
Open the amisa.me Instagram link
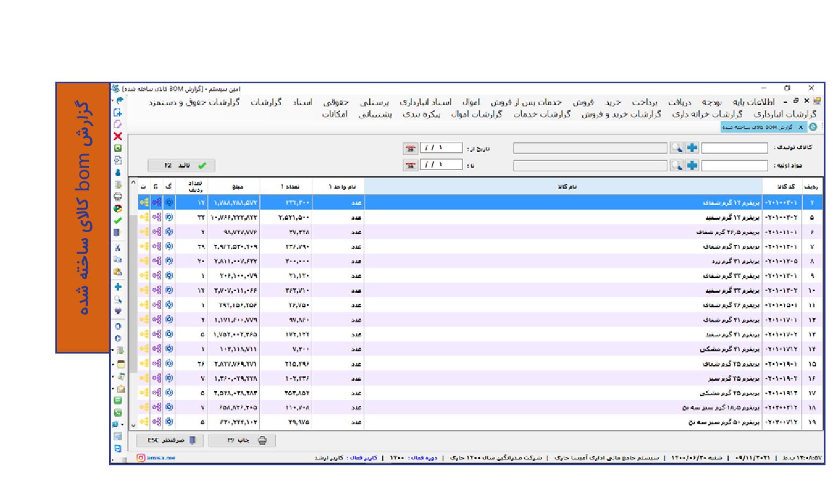click(156, 458)
